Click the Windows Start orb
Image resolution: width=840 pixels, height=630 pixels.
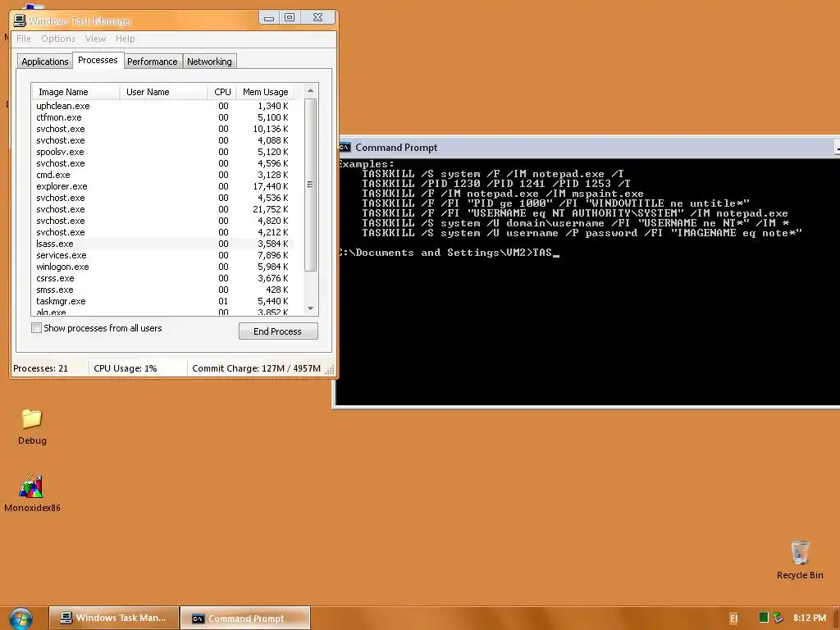pos(21,619)
